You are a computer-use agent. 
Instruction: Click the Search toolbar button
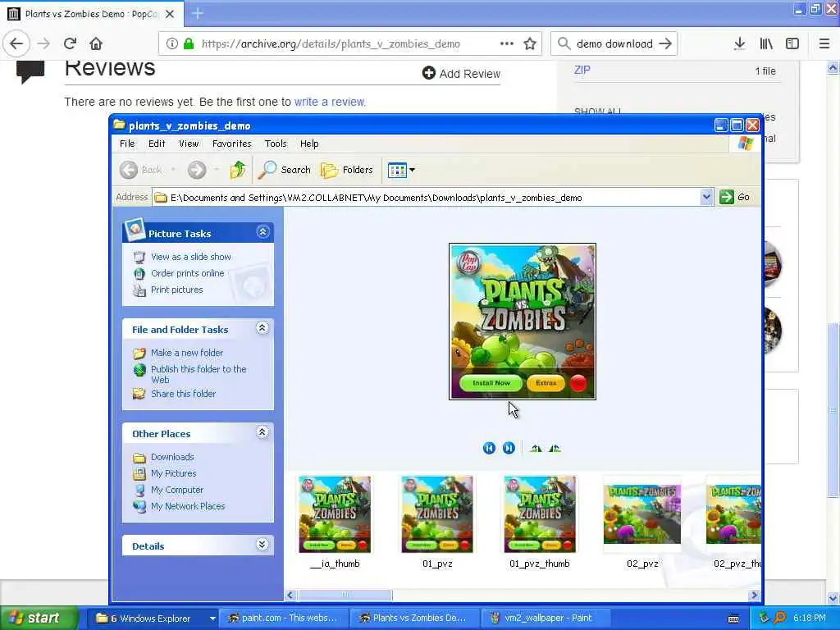tap(284, 170)
